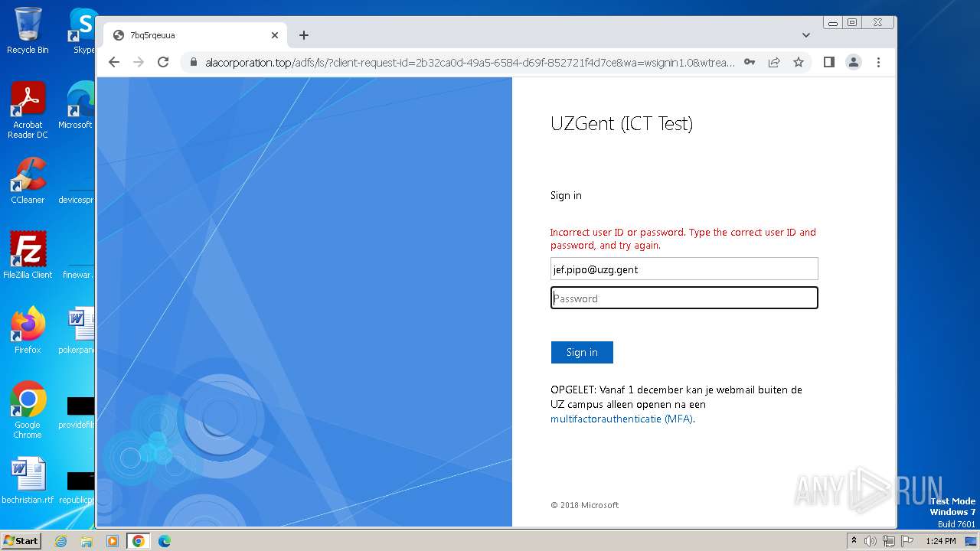Open Edge from the taskbar
This screenshot has height=551, width=980.
[165, 541]
